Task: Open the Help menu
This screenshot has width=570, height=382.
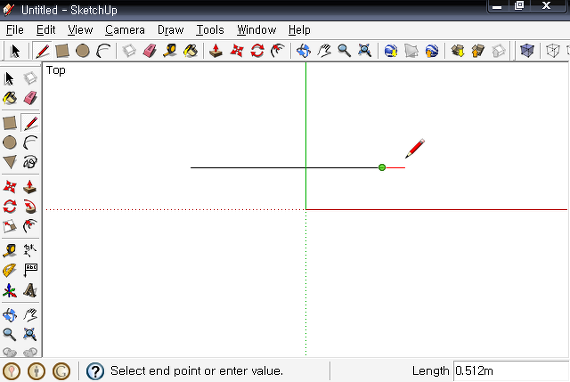Action: point(299,30)
